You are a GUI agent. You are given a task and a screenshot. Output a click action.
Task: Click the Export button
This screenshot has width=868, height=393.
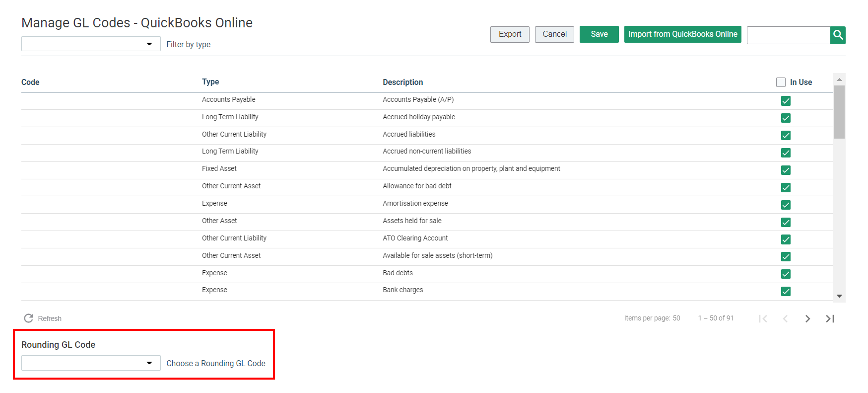(x=510, y=34)
